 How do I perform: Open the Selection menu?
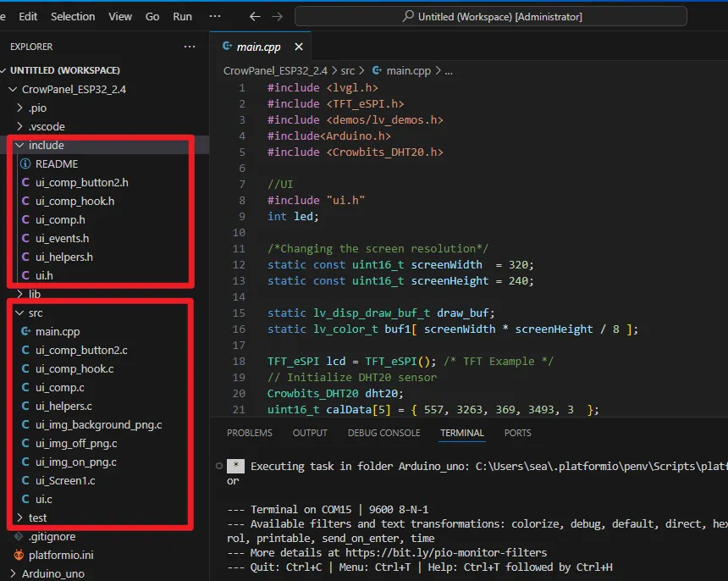tap(73, 17)
